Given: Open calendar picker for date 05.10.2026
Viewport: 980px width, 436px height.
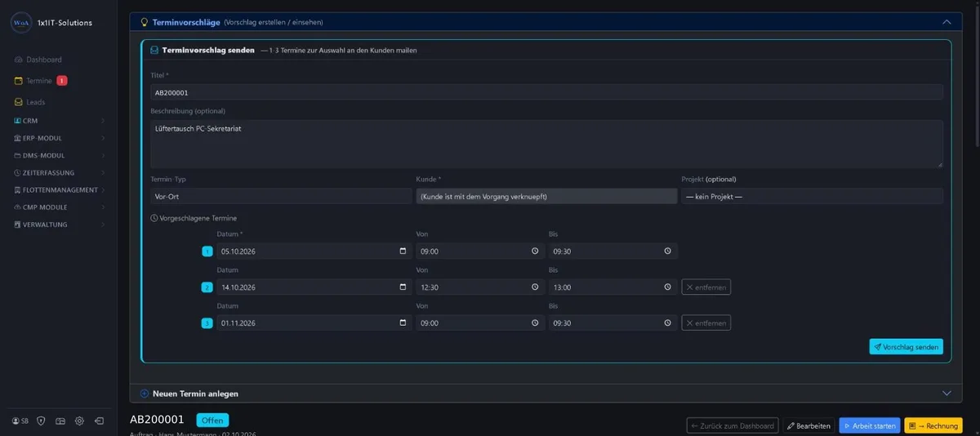Looking at the screenshot, I should pos(403,251).
